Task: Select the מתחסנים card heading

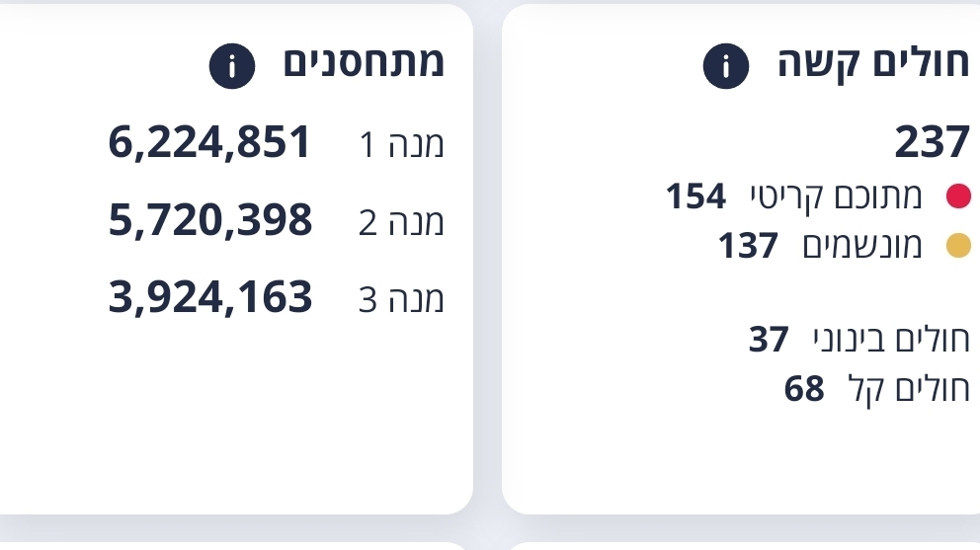Action: tap(364, 62)
